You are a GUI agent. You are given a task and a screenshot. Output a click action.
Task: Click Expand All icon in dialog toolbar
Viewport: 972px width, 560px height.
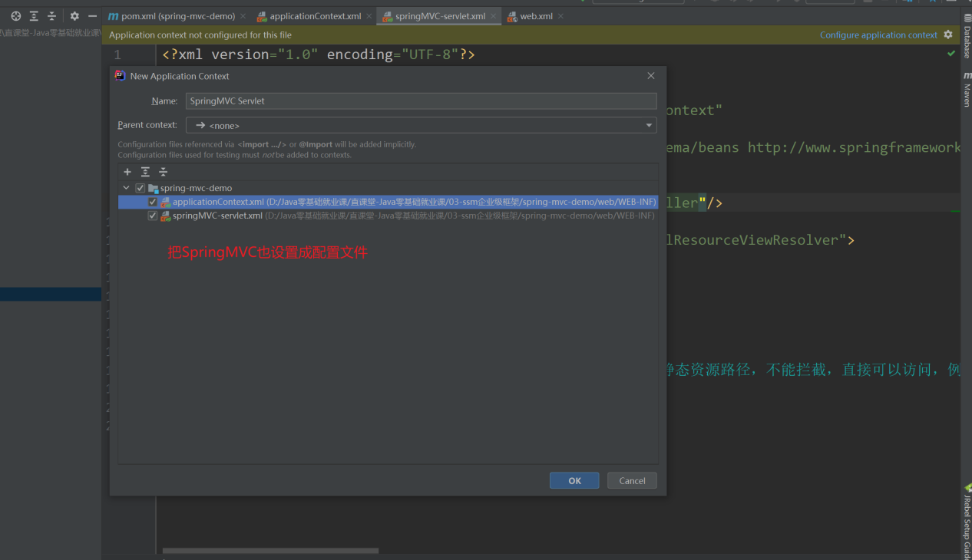tap(145, 172)
